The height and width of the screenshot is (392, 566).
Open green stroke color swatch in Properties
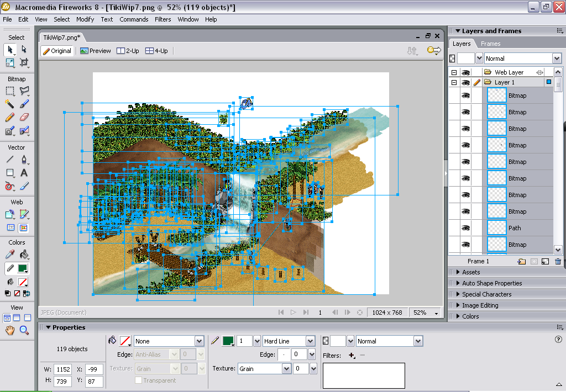(x=228, y=341)
